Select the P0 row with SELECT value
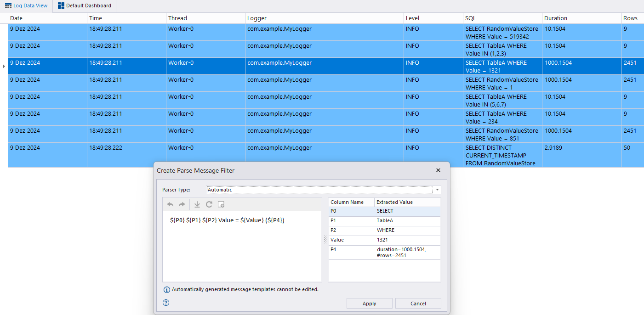Image resolution: width=644 pixels, height=315 pixels. (x=385, y=211)
